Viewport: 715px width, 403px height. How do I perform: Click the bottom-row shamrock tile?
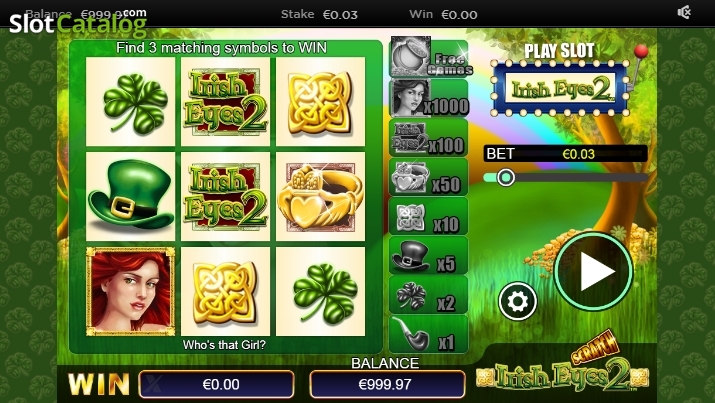point(321,291)
